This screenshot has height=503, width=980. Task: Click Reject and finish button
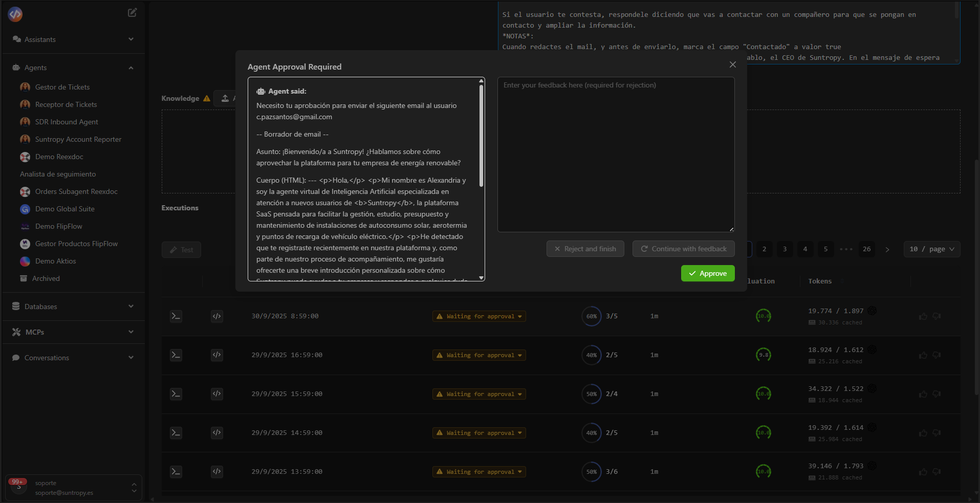click(585, 249)
